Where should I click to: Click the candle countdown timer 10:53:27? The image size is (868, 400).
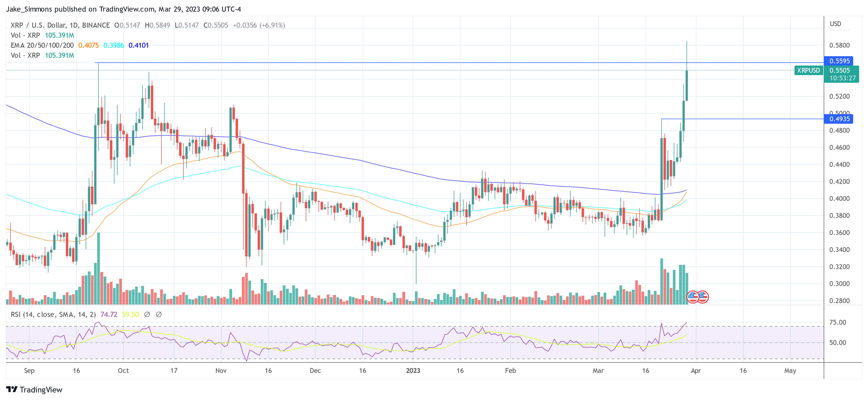click(x=842, y=78)
